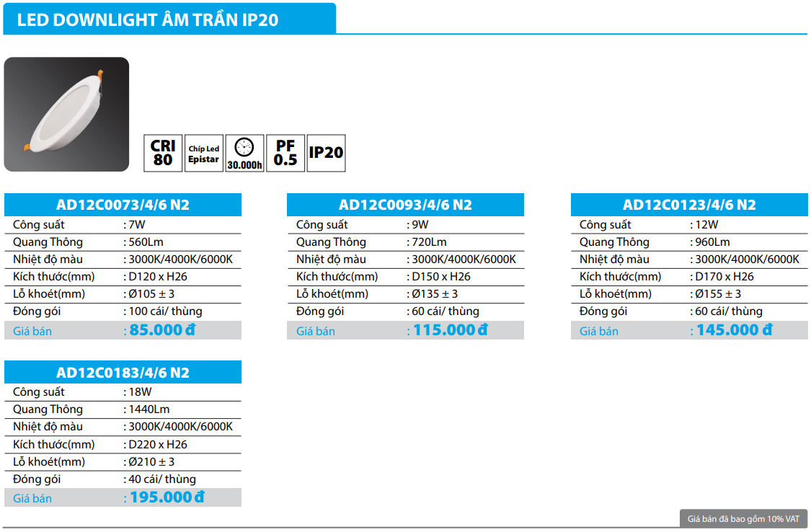Click the CRI 80 badge icon
The width and height of the screenshot is (811, 532).
point(163,153)
